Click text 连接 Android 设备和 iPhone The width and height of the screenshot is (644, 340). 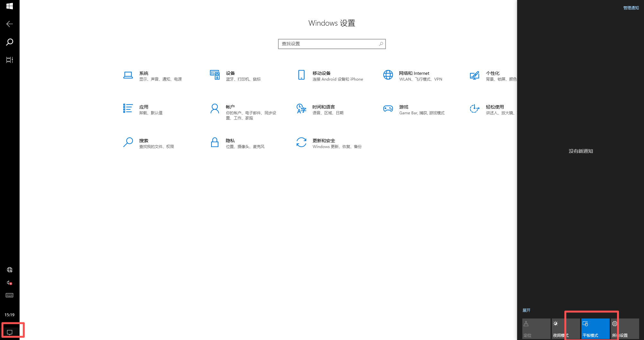tap(338, 79)
